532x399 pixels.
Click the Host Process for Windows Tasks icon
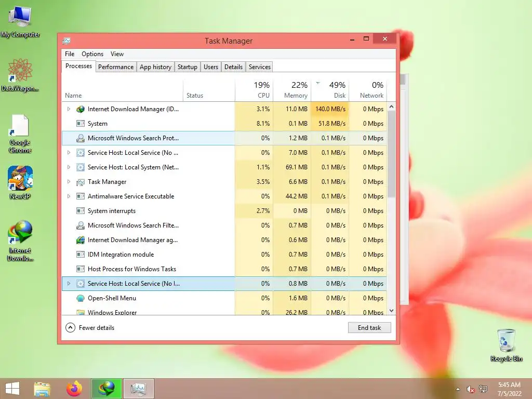81,269
